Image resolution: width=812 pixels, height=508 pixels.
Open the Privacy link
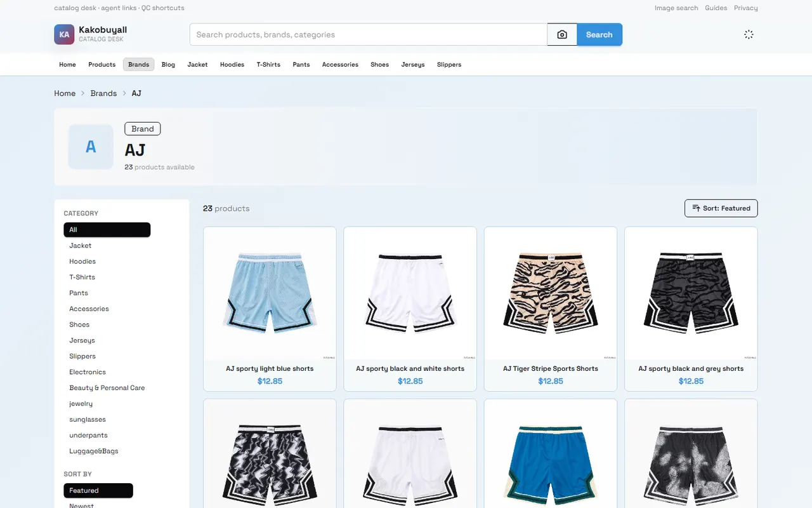click(746, 8)
